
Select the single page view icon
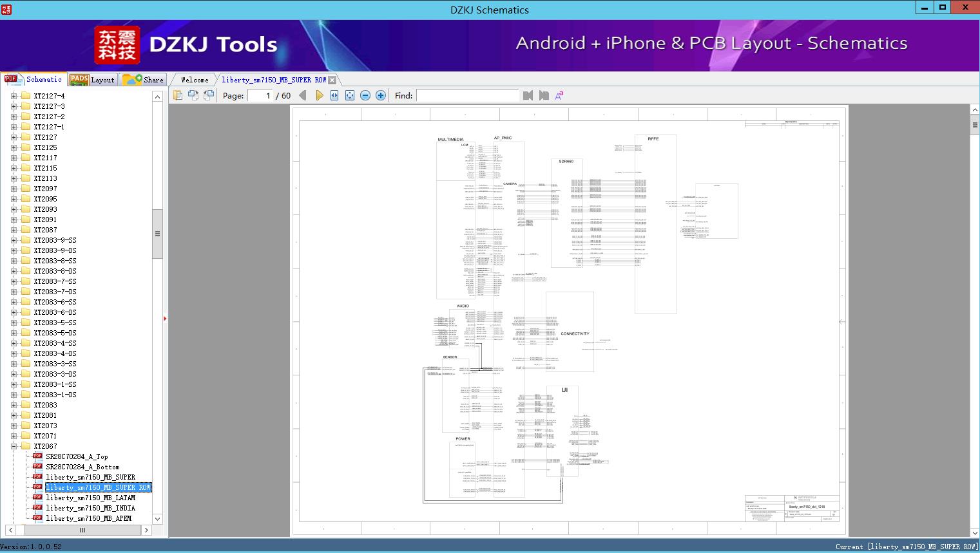point(178,95)
